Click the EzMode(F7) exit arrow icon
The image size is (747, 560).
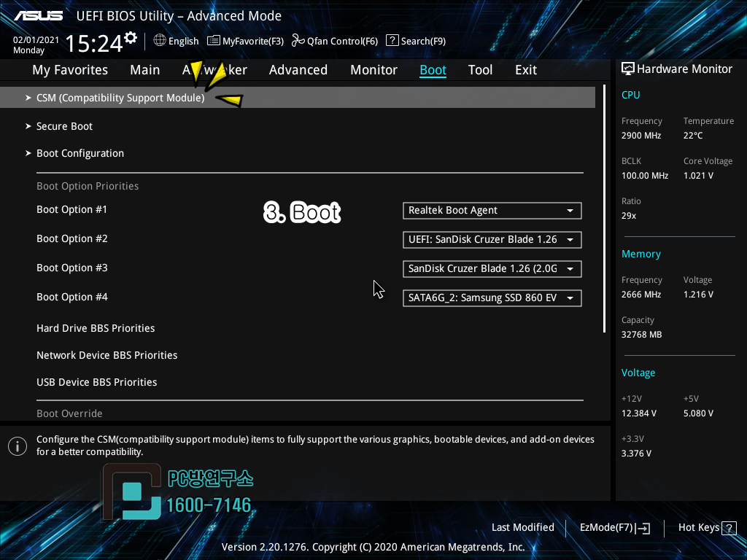643,528
